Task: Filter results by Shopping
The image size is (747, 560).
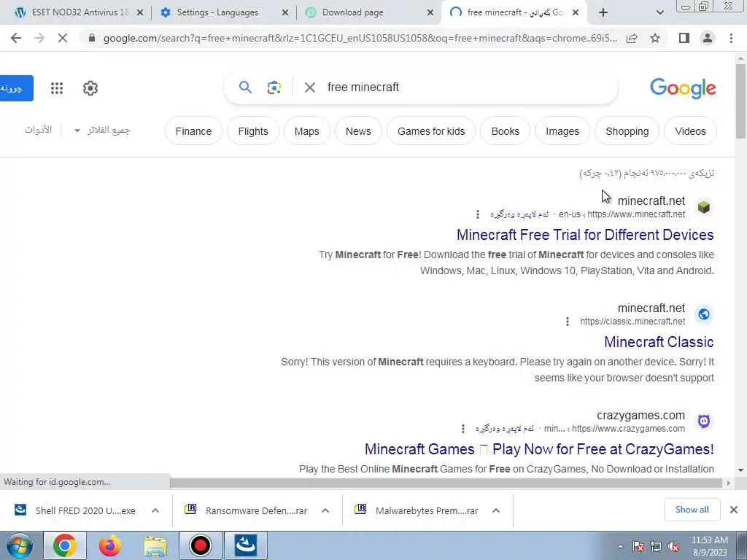Action: [627, 131]
